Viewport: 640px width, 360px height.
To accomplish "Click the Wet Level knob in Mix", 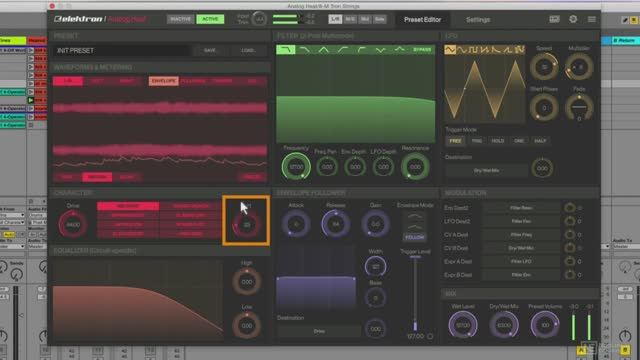I will (x=463, y=325).
